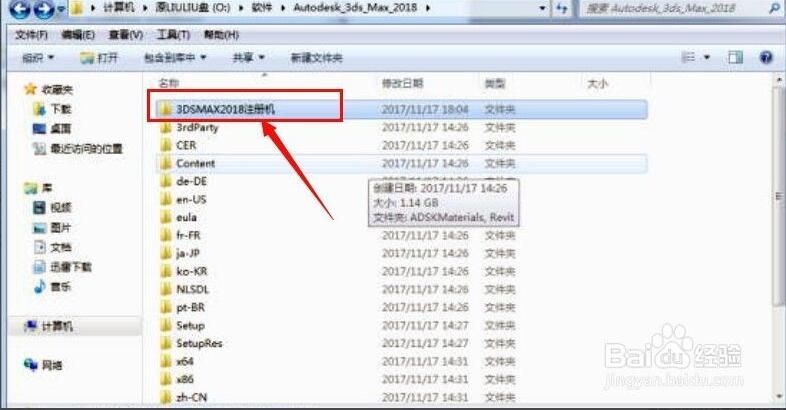The image size is (786, 410).
Task: Sort by 类型 column header
Action: (x=495, y=83)
